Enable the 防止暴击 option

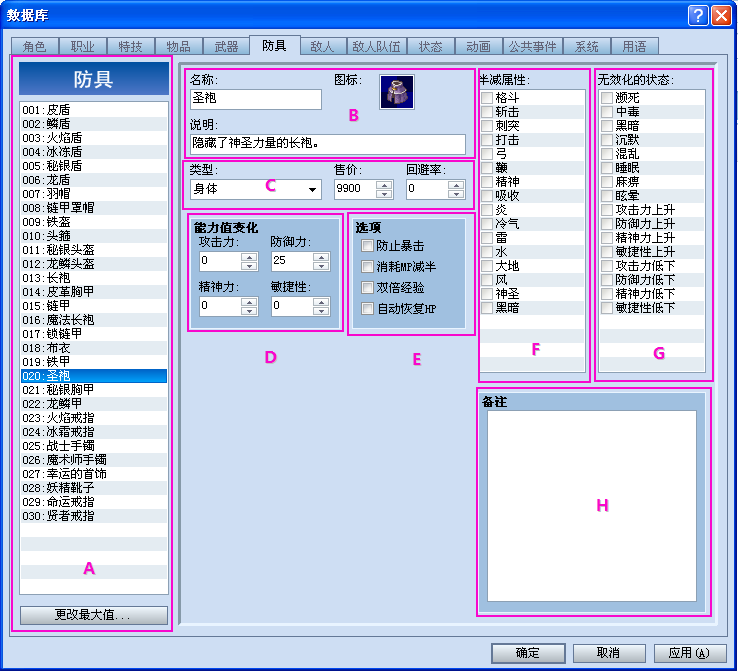tap(367, 246)
